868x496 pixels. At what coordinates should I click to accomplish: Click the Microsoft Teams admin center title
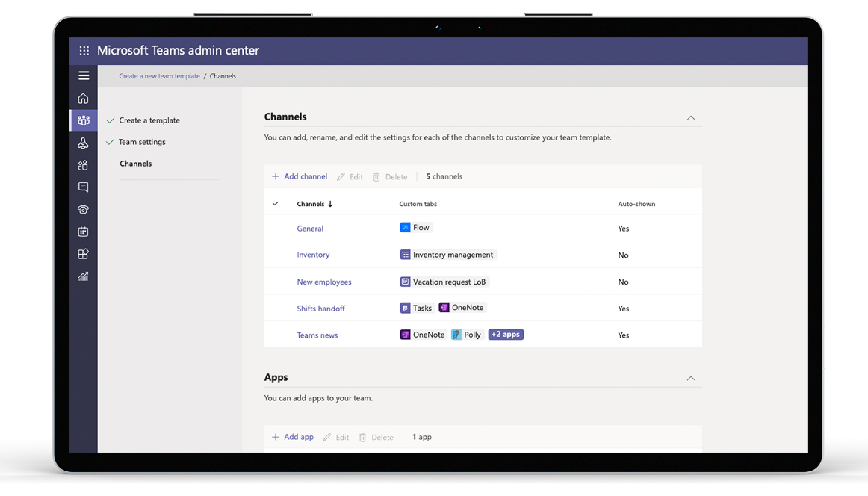point(179,50)
